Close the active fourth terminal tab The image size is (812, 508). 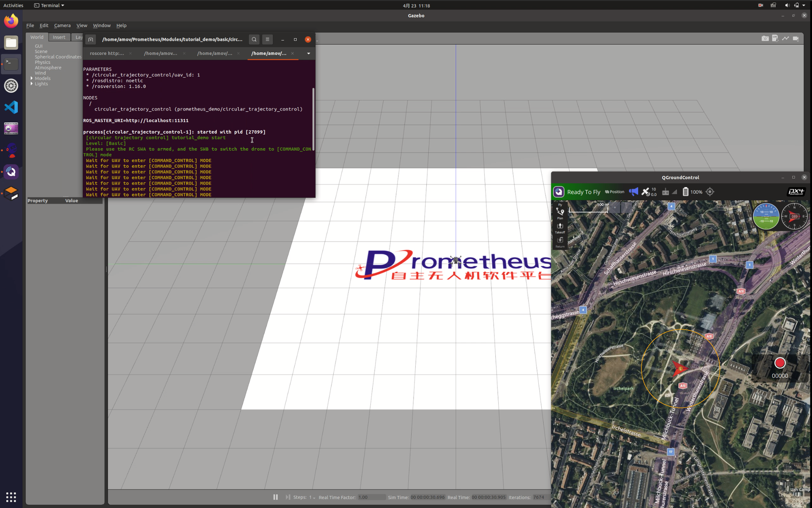[292, 53]
